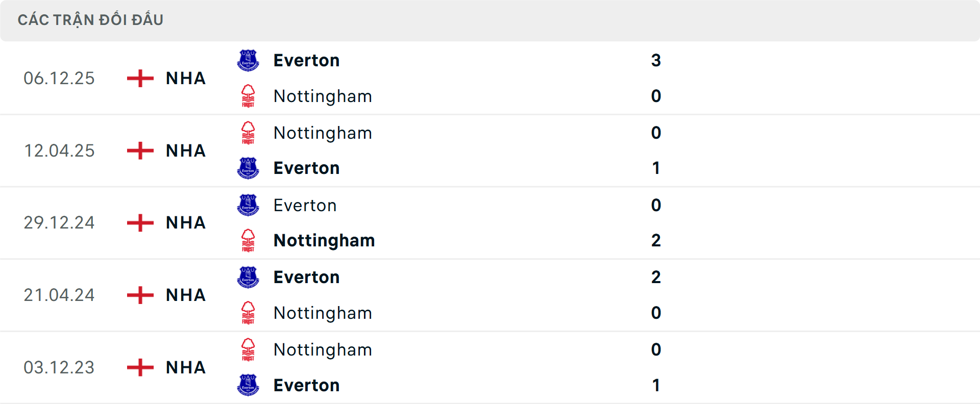Click the England flag beside date 03.12.23

click(x=139, y=367)
